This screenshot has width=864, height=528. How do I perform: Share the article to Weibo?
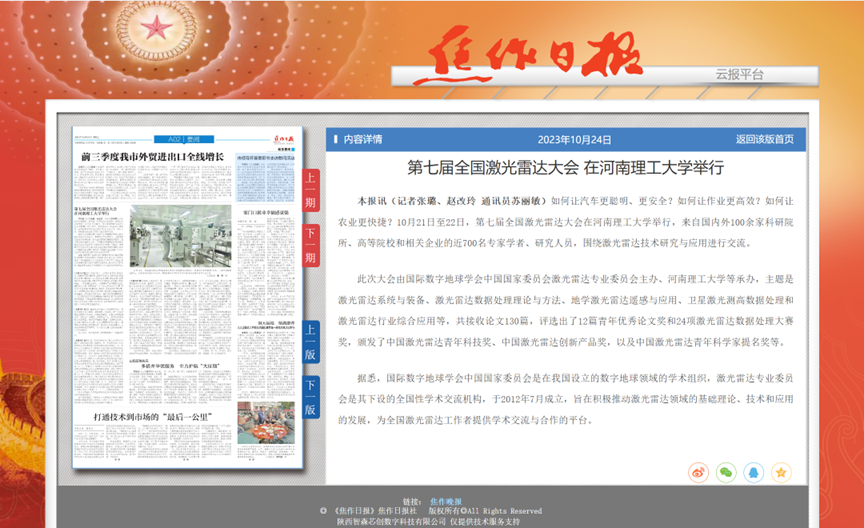[699, 472]
